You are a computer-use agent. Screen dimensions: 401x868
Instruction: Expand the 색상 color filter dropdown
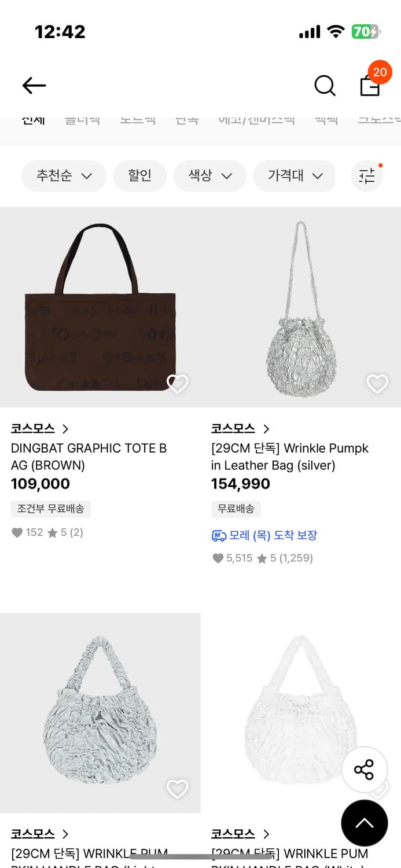click(209, 176)
